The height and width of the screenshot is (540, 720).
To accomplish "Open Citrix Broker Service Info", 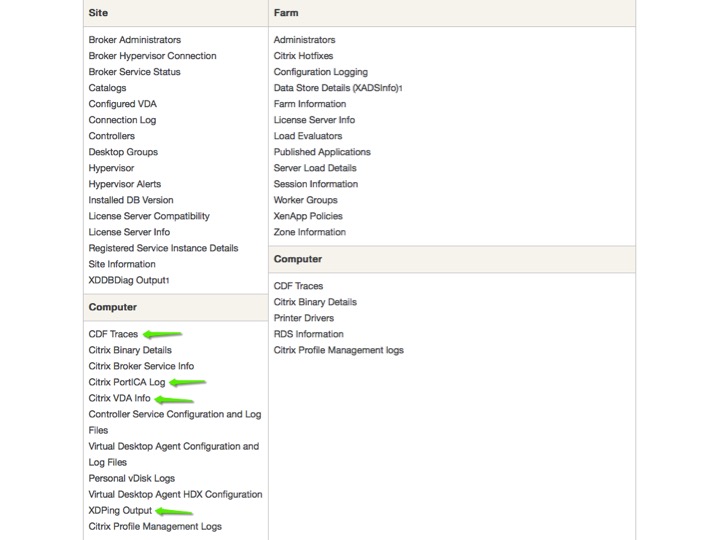I will 141,366.
